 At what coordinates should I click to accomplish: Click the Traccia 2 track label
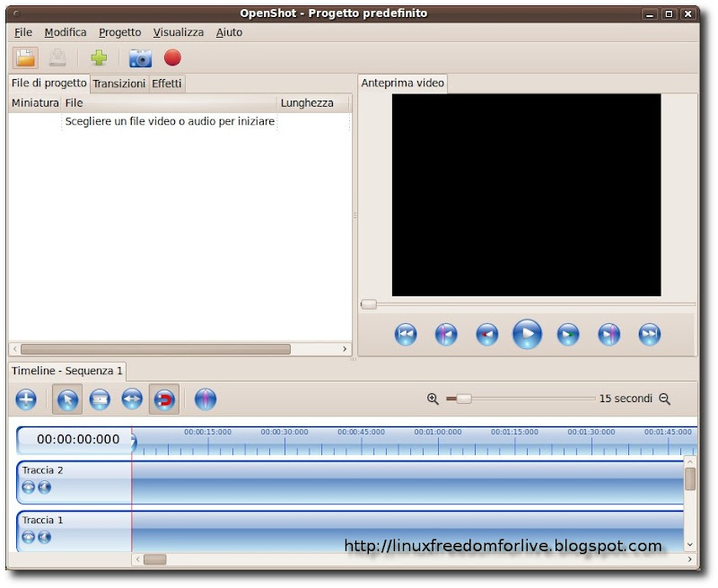coord(42,470)
